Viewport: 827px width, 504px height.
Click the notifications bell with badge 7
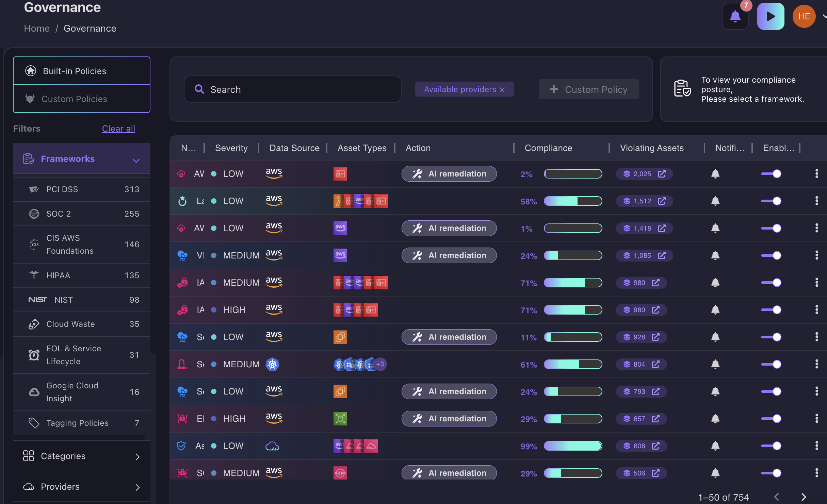(735, 16)
